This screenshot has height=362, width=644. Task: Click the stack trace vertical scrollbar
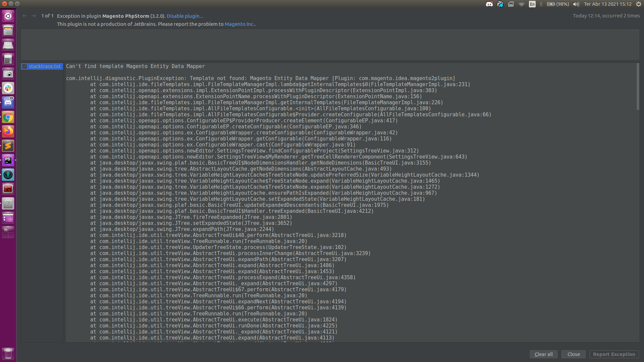(638, 86)
